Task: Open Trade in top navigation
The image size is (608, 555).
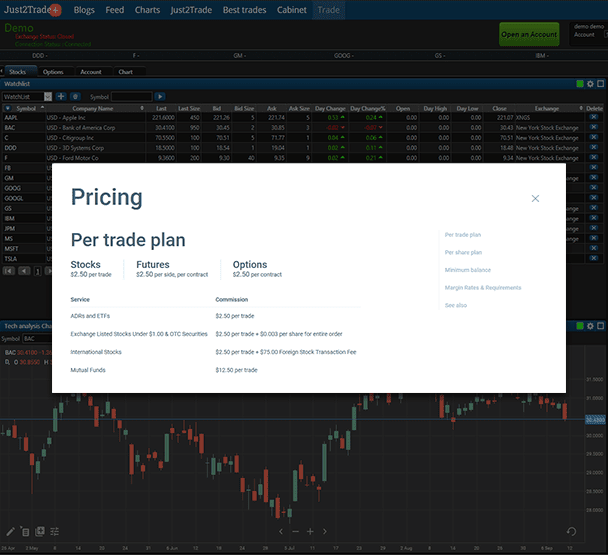Action: (x=328, y=10)
